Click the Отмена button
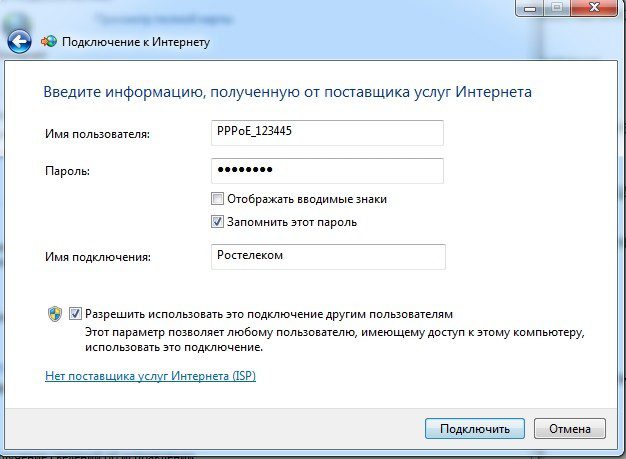Screen dimensions: 626x459 coord(570,429)
